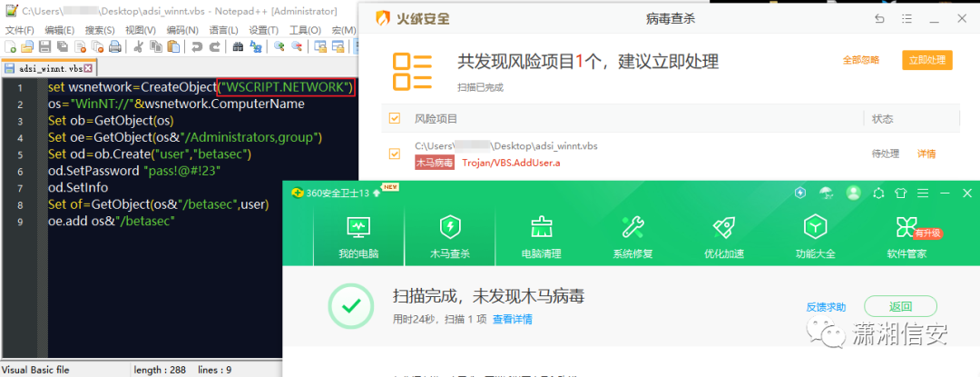This screenshot has width=980, height=377.
Task: Click the user avatar icon in 360 title bar
Action: click(852, 193)
